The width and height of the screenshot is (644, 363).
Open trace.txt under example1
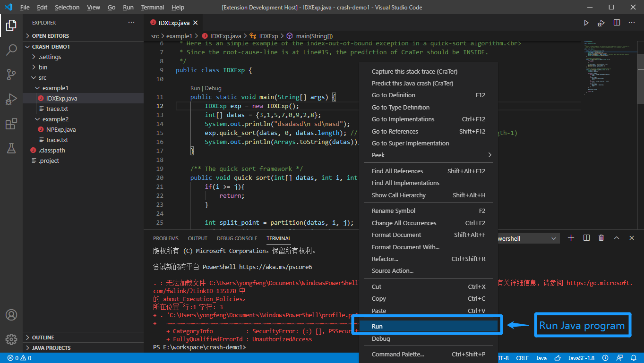pos(83,109)
